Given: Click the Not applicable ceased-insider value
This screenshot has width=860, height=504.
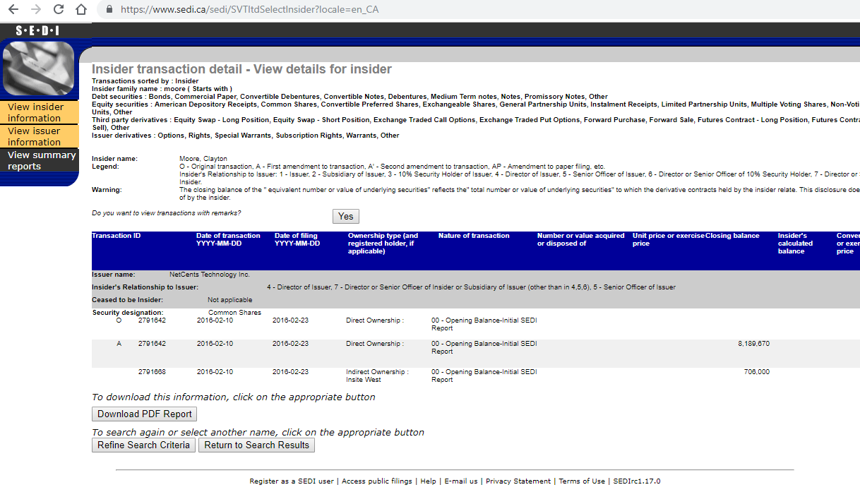Looking at the screenshot, I should click(x=229, y=300).
